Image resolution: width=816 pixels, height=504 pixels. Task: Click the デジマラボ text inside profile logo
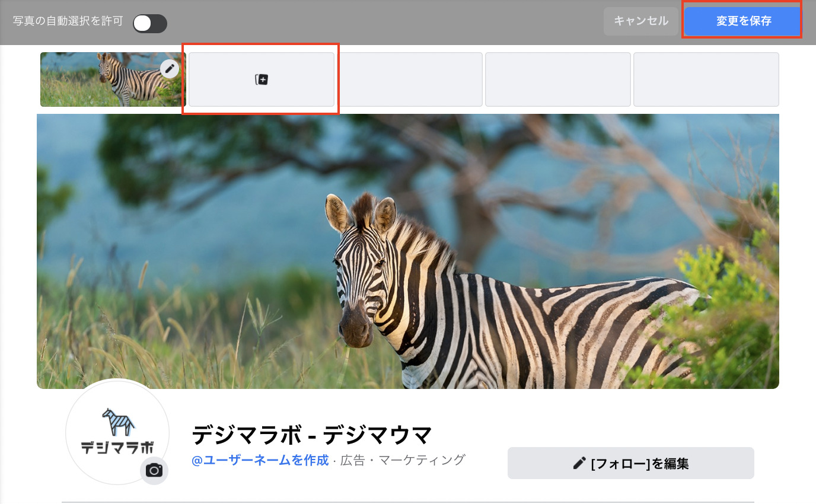[x=117, y=448]
